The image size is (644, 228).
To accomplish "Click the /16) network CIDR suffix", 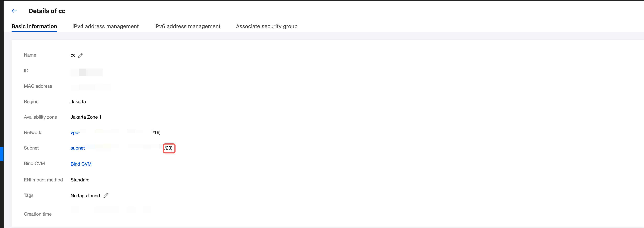I will click(157, 133).
